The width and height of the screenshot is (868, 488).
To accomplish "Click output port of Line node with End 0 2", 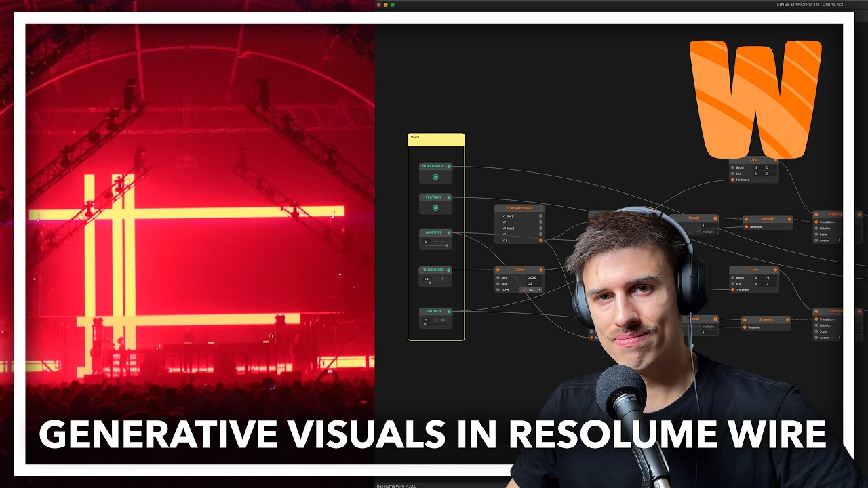I will click(776, 270).
